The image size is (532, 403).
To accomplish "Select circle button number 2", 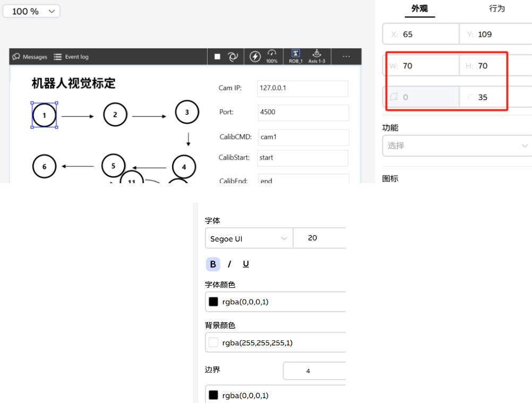I will click(x=115, y=115).
